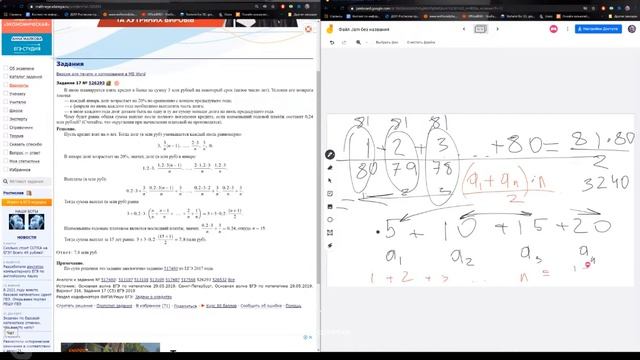Open 'Эксперту' in the sidebar
Screen dimensions: 640x360
click(18, 119)
